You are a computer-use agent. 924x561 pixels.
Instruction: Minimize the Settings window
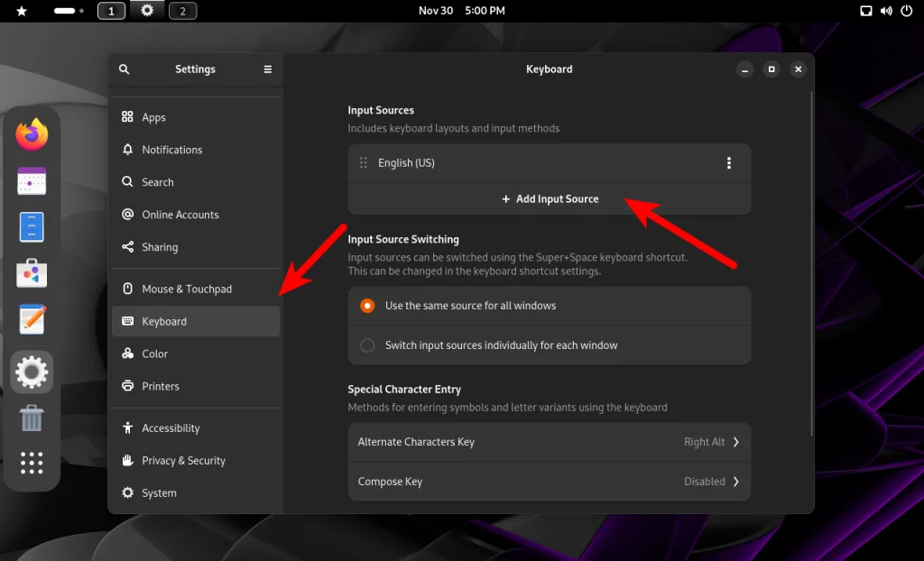coord(744,69)
